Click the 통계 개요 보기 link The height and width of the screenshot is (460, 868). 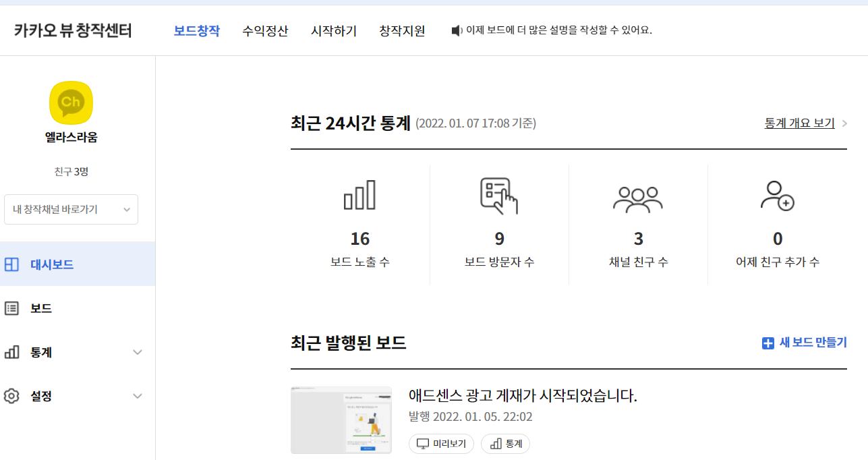[x=799, y=123]
